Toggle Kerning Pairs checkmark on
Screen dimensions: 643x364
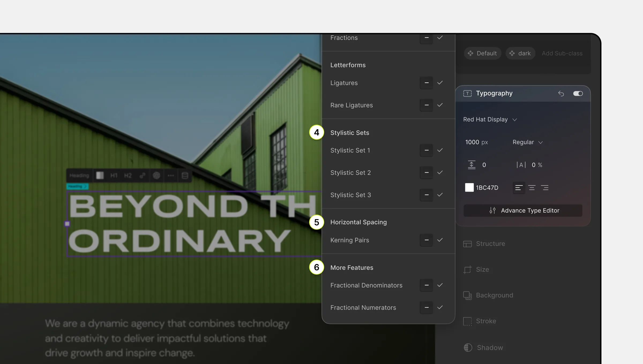point(440,240)
